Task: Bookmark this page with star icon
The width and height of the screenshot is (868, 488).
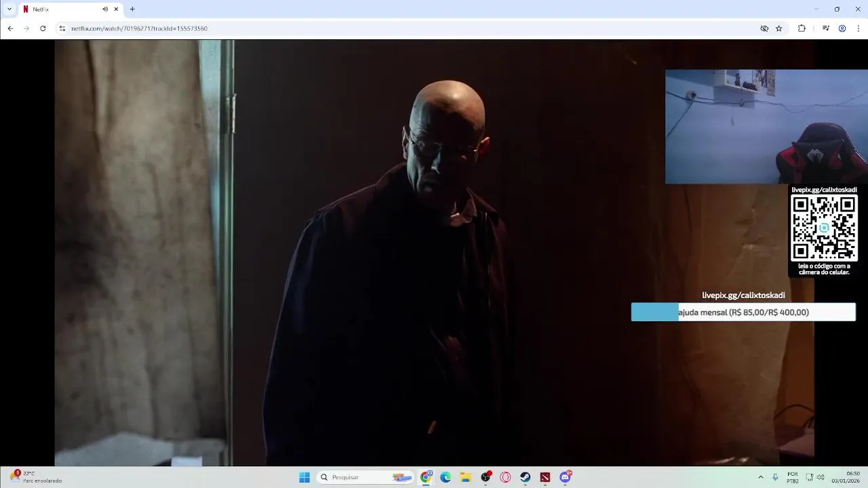Action: coord(779,28)
